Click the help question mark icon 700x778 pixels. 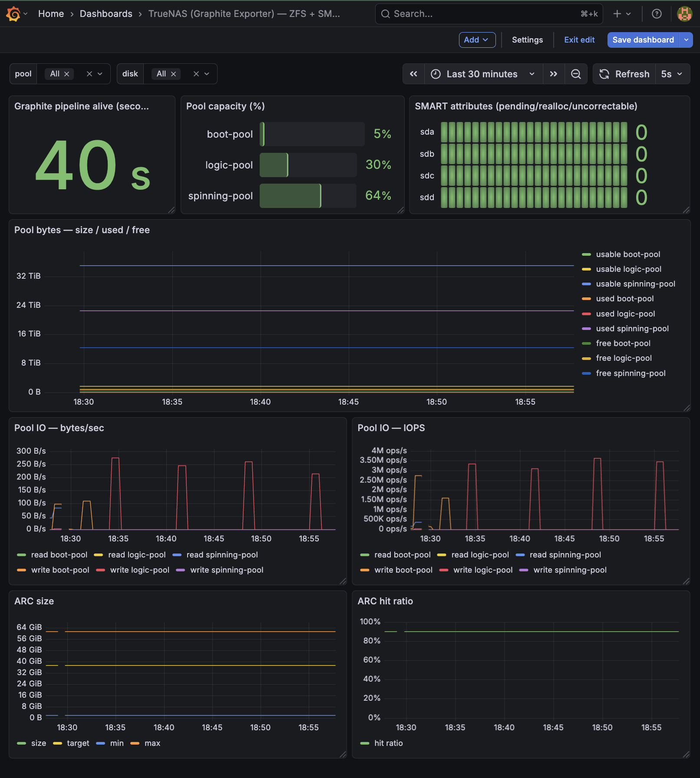pos(657,14)
